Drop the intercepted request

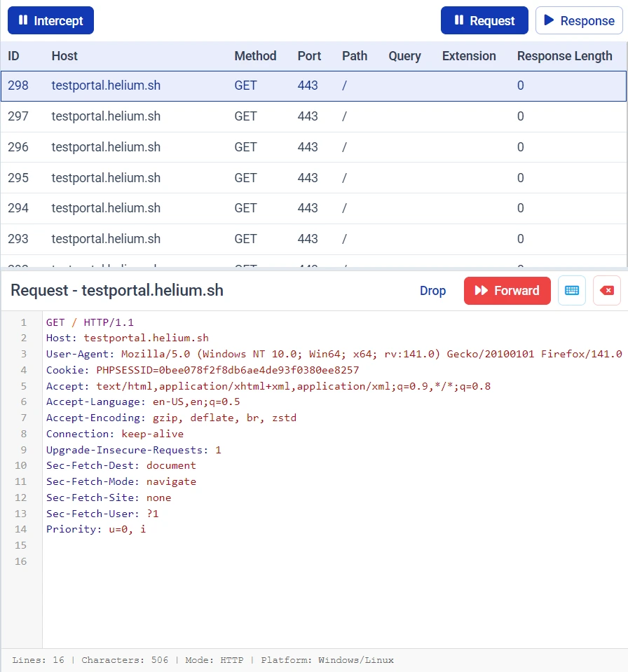coord(432,291)
